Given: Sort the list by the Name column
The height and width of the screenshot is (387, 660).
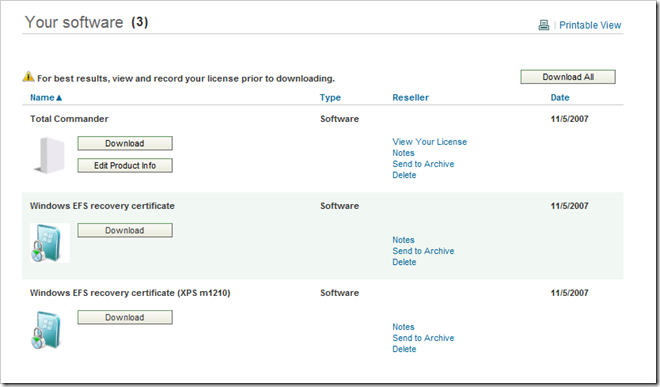Looking at the screenshot, I should [42, 98].
